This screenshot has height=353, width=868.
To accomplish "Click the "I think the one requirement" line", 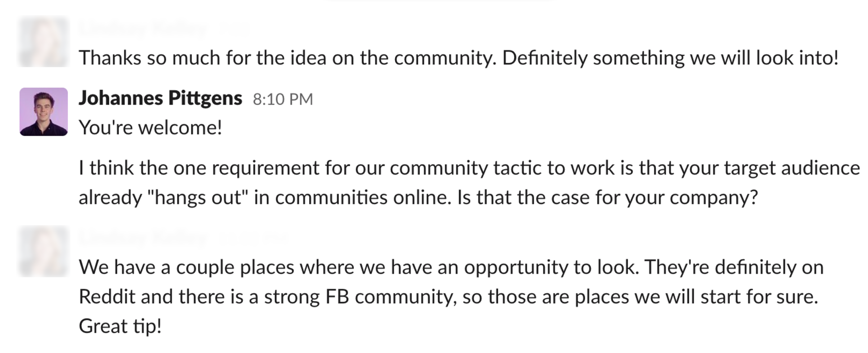I will point(469,169).
